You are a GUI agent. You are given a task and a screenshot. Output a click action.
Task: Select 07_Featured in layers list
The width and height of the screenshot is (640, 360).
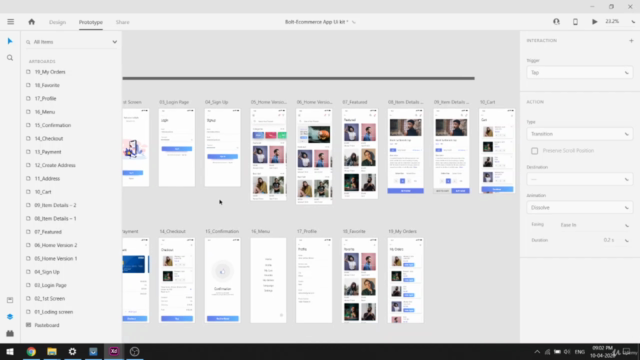pyautogui.click(x=48, y=232)
